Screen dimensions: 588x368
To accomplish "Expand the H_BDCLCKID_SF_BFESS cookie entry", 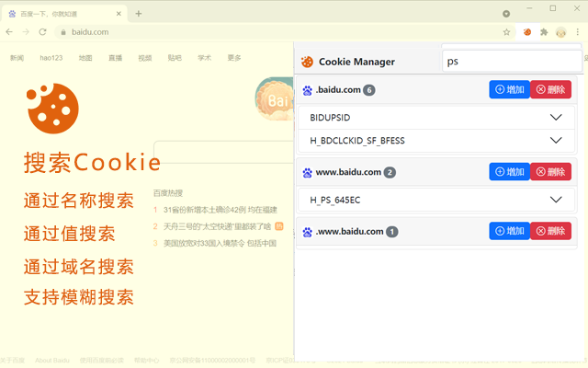I will click(436, 141).
